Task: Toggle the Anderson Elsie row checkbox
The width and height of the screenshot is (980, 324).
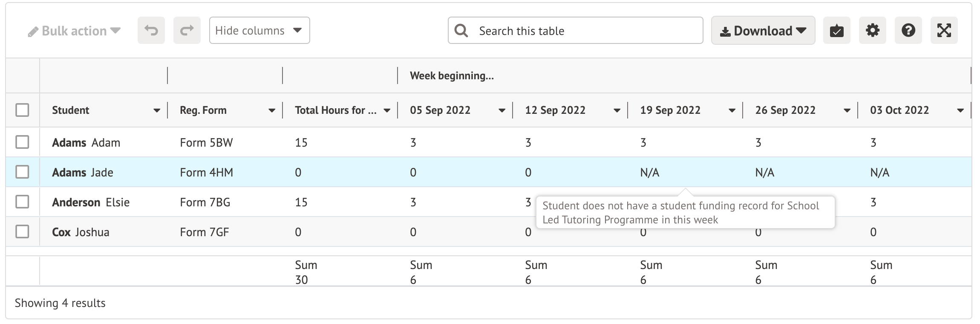Action: click(22, 202)
